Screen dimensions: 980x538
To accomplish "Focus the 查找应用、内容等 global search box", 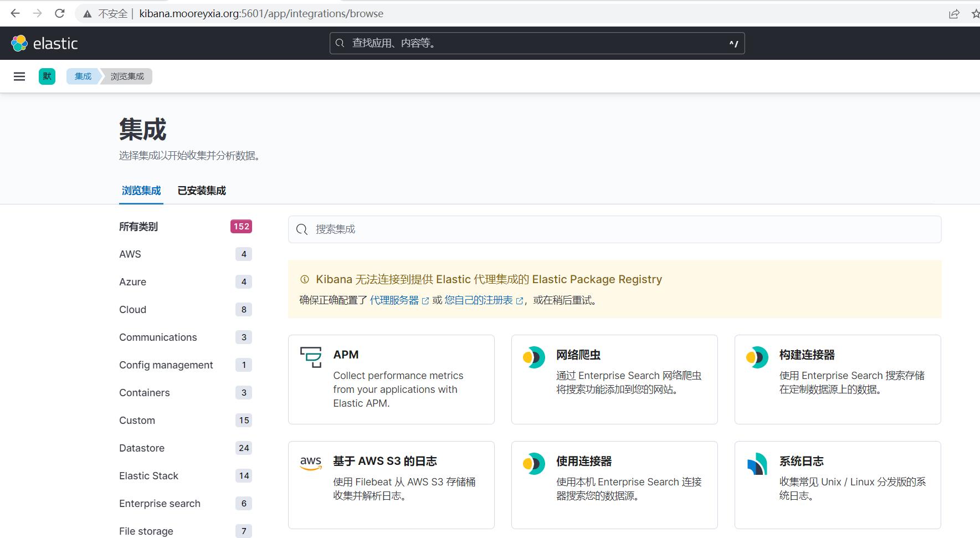I will click(537, 43).
